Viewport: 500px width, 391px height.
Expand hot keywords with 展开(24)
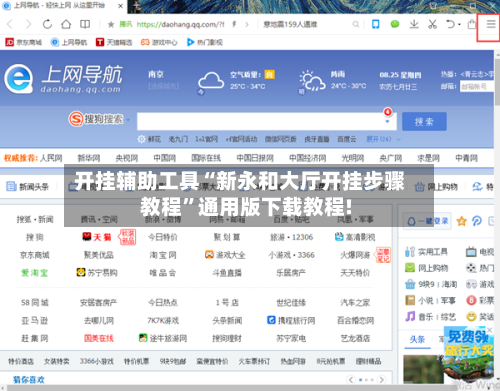pos(383,139)
